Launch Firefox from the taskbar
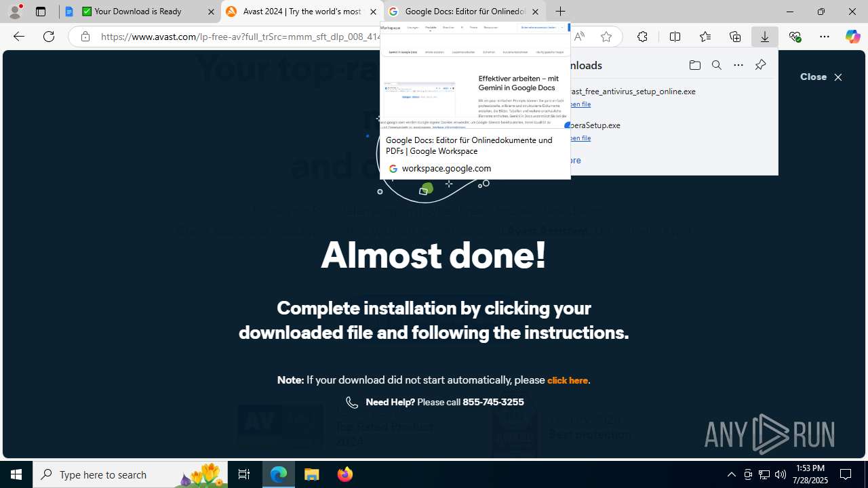The height and width of the screenshot is (488, 868). (x=345, y=474)
